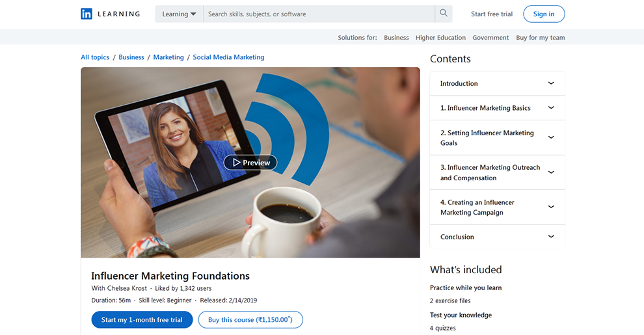Click the Contents heading
644x335 pixels.
point(450,59)
